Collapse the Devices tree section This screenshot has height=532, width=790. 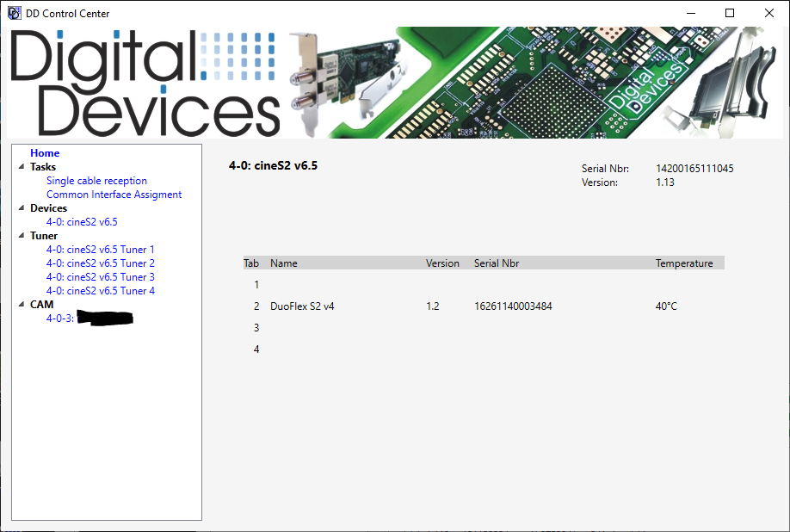tap(21, 208)
